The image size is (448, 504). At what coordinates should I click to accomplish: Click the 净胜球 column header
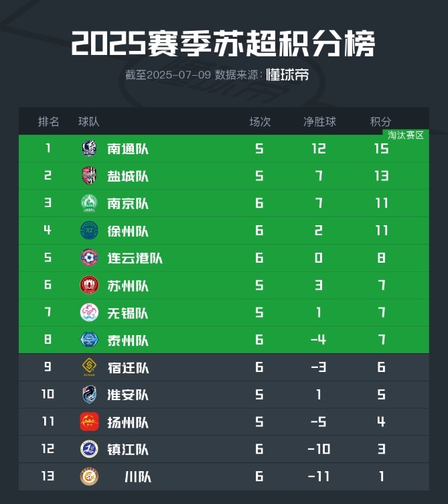click(319, 121)
